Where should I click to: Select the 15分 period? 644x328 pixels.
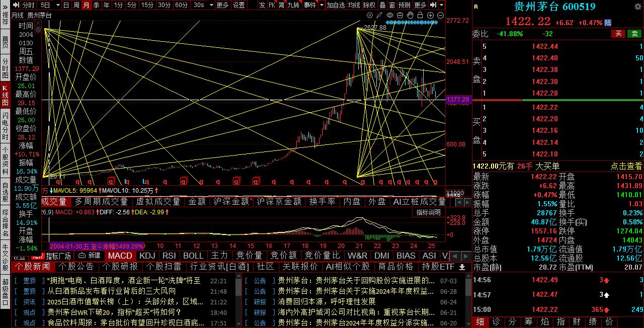(x=147, y=5)
